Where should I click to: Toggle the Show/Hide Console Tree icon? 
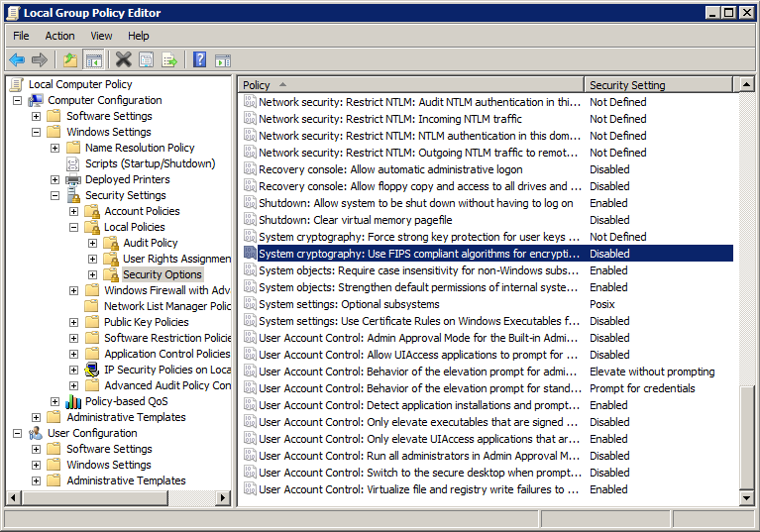[93, 60]
